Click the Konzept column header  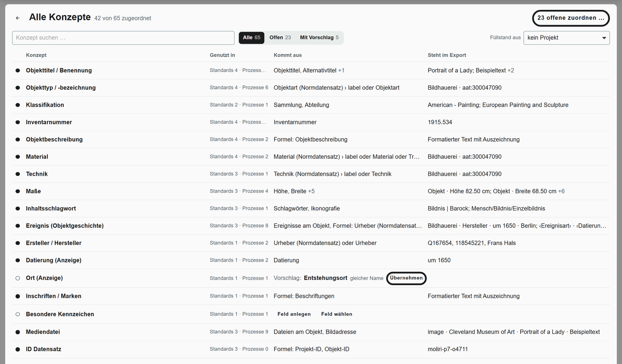(x=36, y=55)
